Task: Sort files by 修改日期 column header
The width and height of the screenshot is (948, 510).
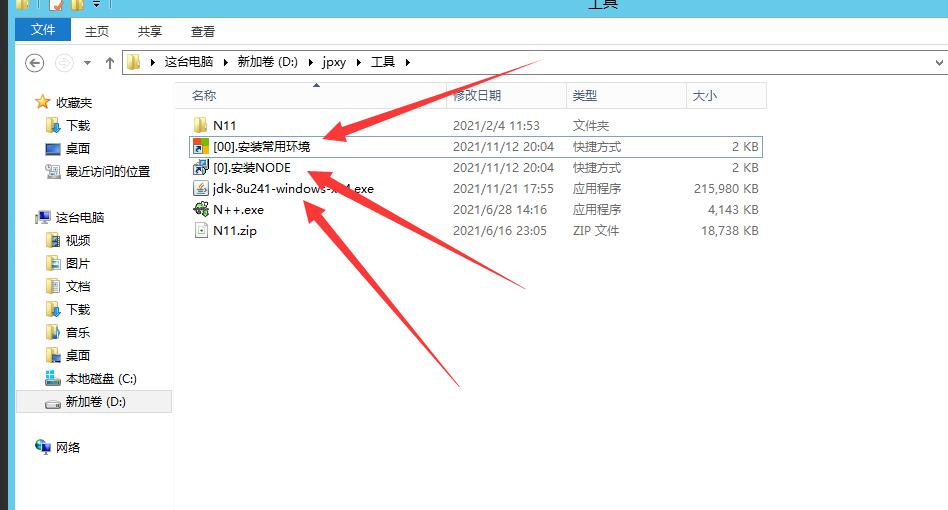Action: (x=477, y=96)
